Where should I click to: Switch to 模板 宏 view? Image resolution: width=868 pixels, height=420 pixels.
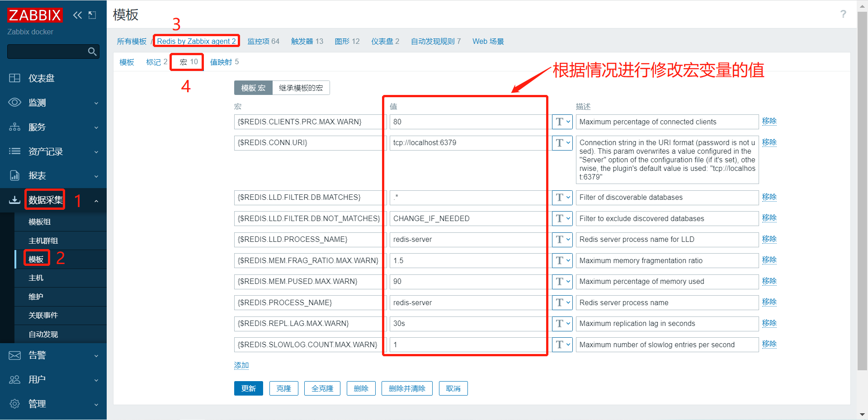(253, 88)
